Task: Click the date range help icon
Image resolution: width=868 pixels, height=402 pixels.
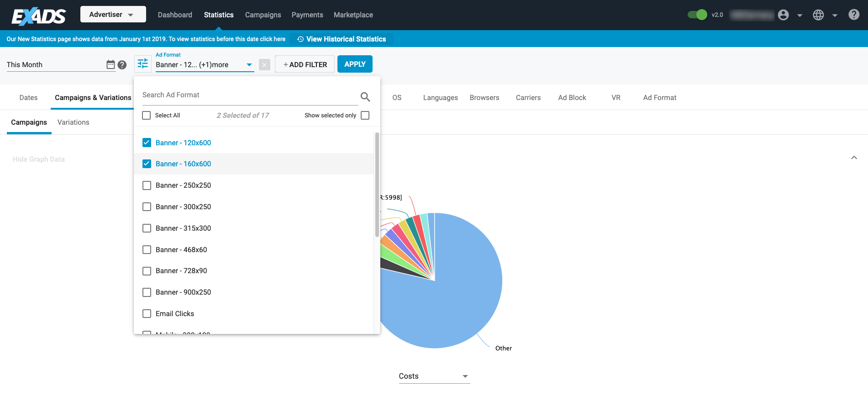Action: pyautogui.click(x=122, y=65)
